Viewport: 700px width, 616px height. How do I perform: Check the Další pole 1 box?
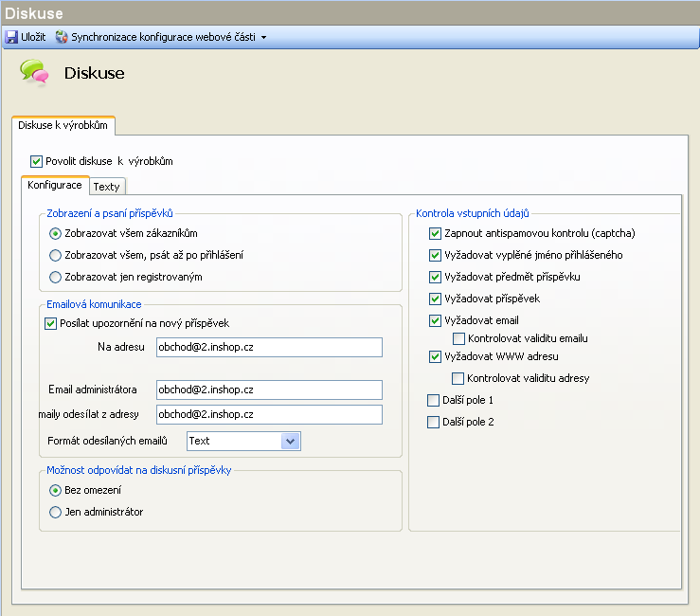click(x=435, y=400)
